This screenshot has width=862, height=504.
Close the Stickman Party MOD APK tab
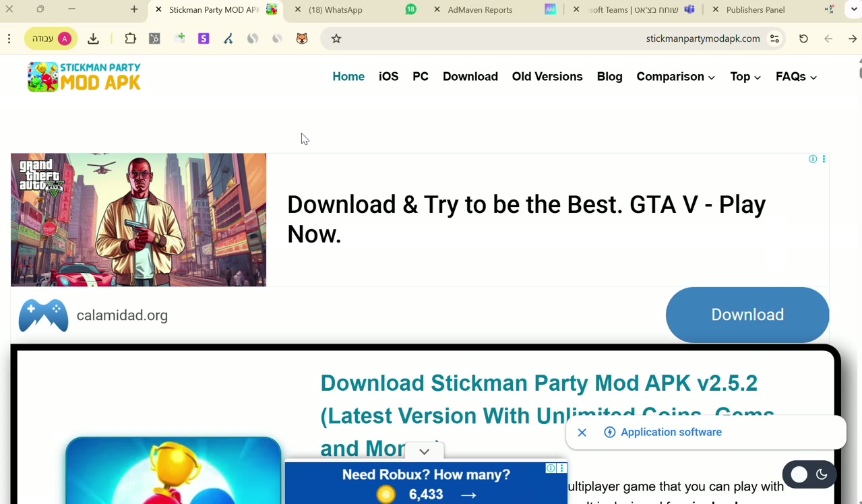coord(158,9)
